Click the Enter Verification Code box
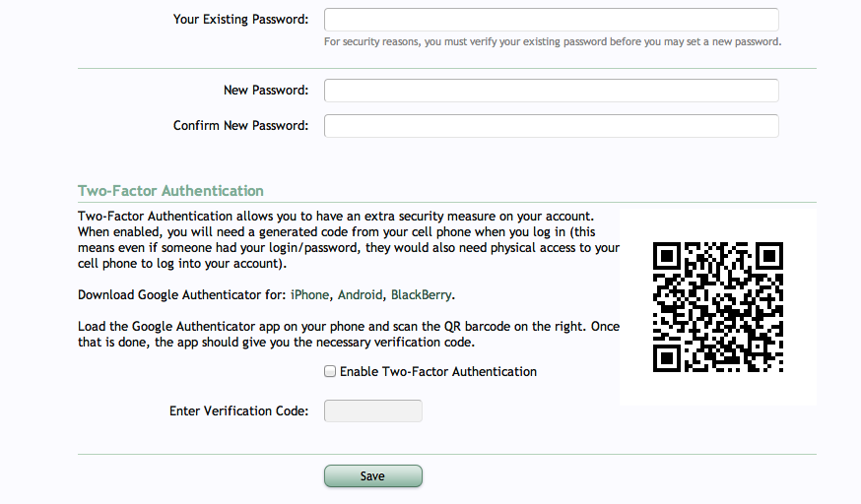Screen dimensions: 861x504 pos(373,410)
